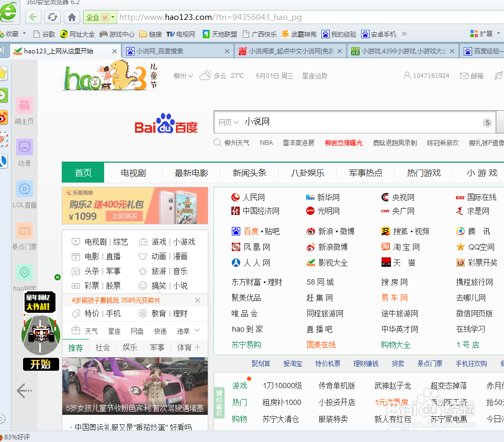The height and width of the screenshot is (442, 504).
Task: Click 立即购买 button in 乐视商城 banner
Action: point(125,216)
